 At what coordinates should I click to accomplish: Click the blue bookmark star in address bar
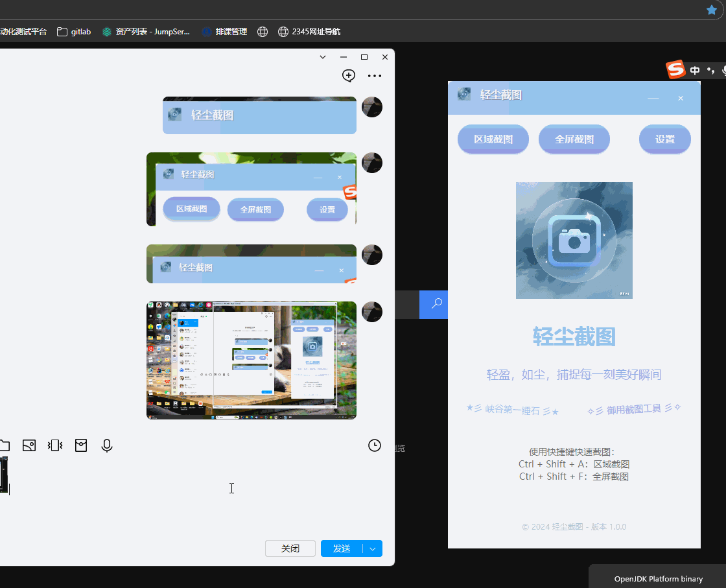712,10
